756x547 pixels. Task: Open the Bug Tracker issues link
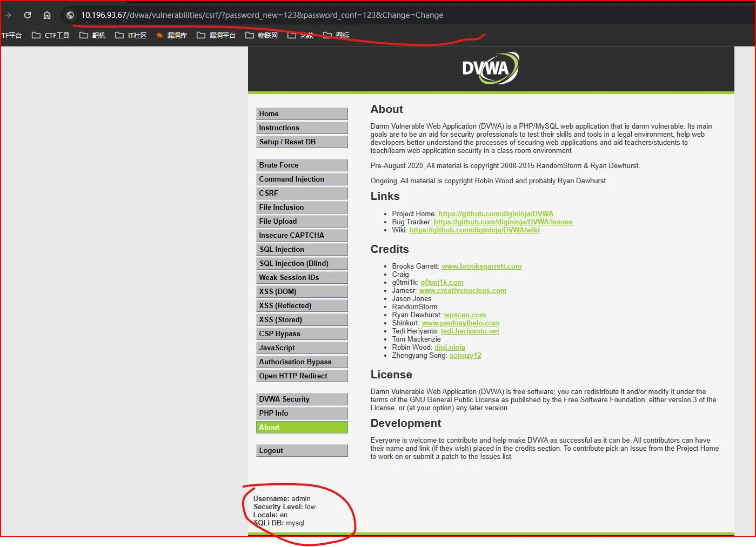click(503, 222)
